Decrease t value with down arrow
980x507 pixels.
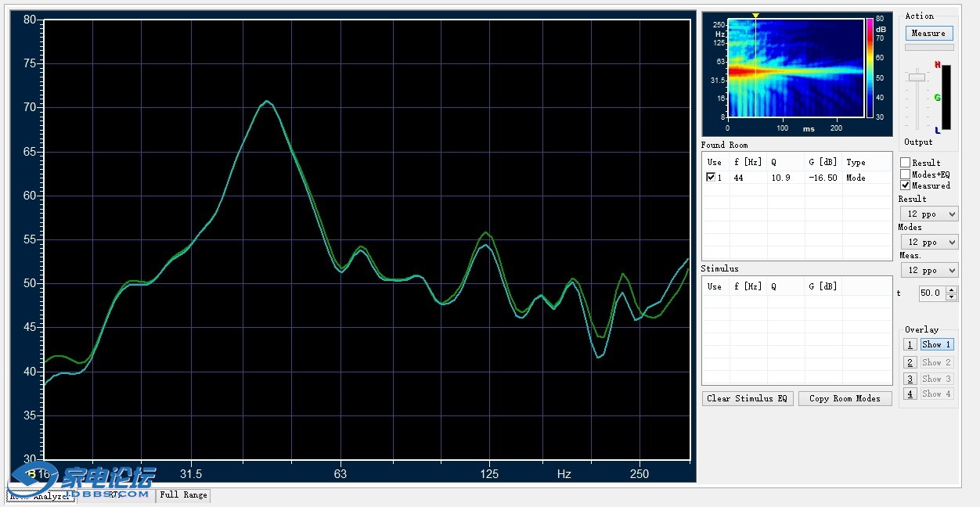coord(952,297)
